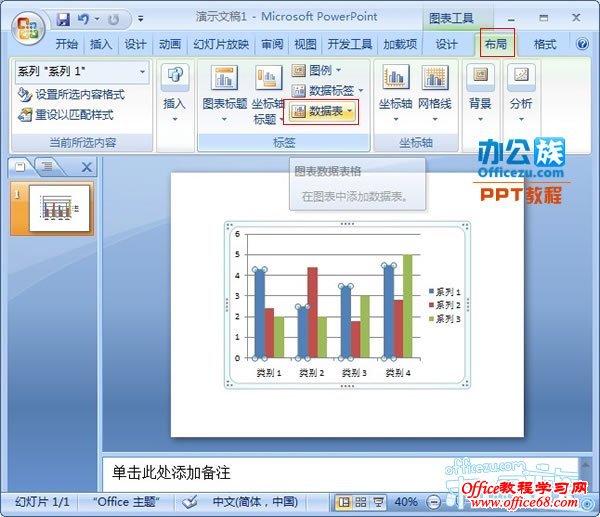
Task: Open the 背景 background group
Action: pos(480,94)
